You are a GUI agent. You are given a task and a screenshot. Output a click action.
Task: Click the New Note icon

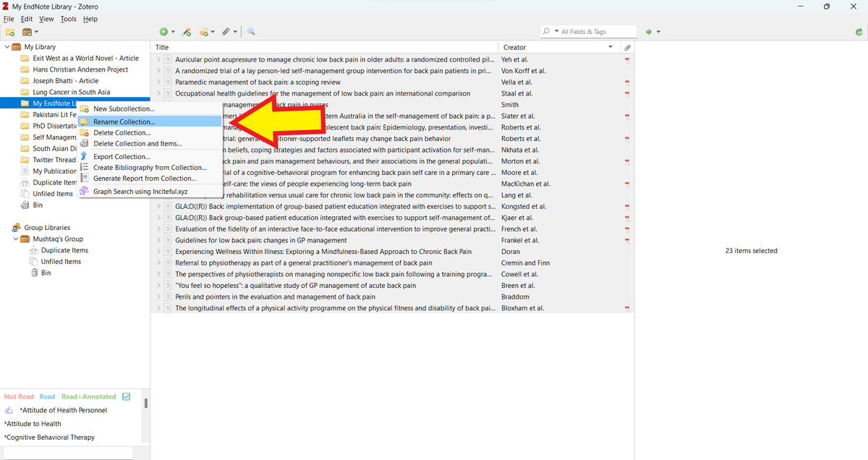204,32
